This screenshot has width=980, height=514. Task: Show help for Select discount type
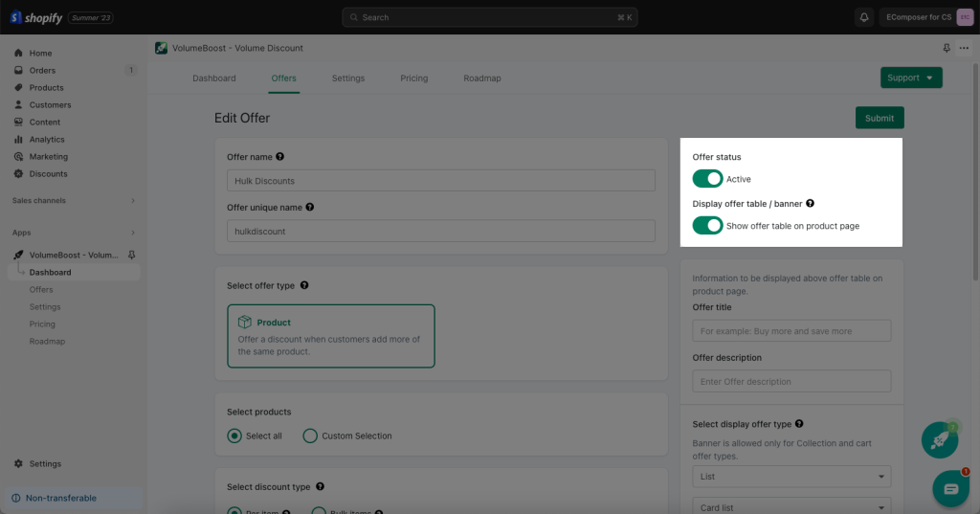[320, 486]
